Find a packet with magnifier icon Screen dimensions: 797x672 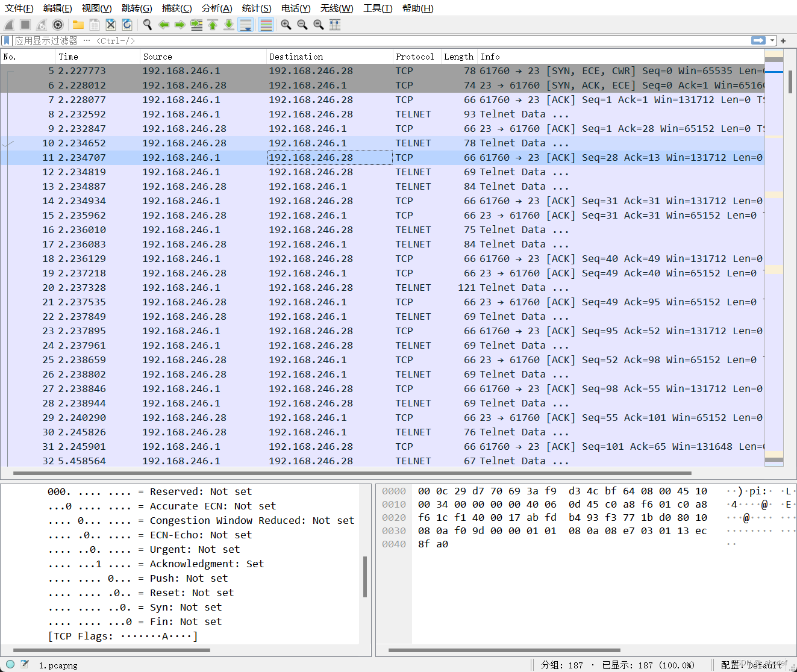[x=147, y=25]
